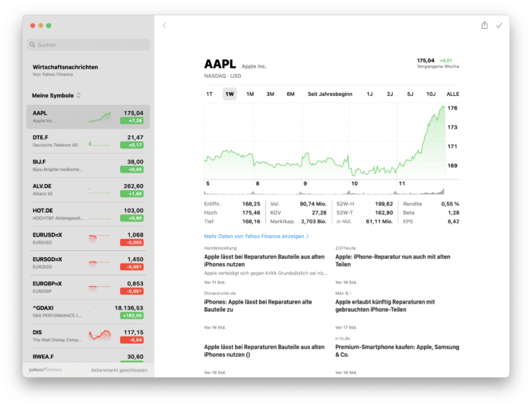This screenshot has height=407, width=532.
Task: Select the BIJ.F Bijou Brigitte row
Action: tap(88, 165)
